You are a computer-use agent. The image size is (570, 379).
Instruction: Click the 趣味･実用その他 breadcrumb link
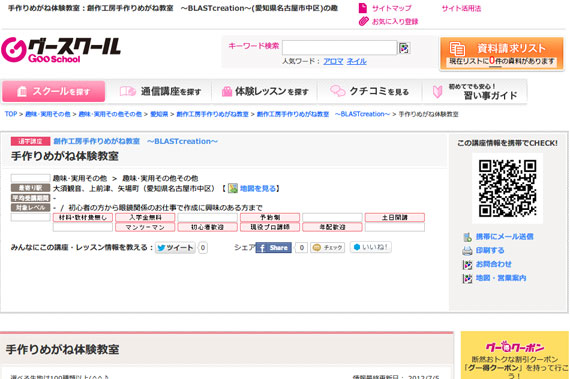click(48, 114)
